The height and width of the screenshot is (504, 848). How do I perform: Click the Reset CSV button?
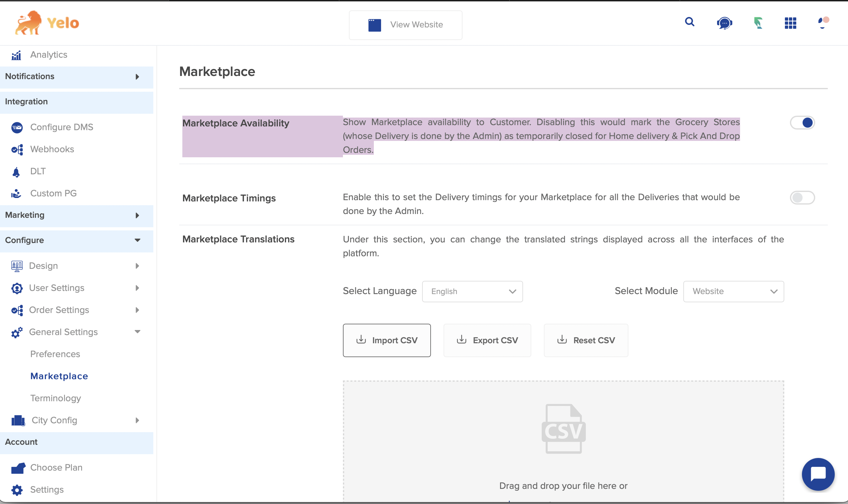586,340
